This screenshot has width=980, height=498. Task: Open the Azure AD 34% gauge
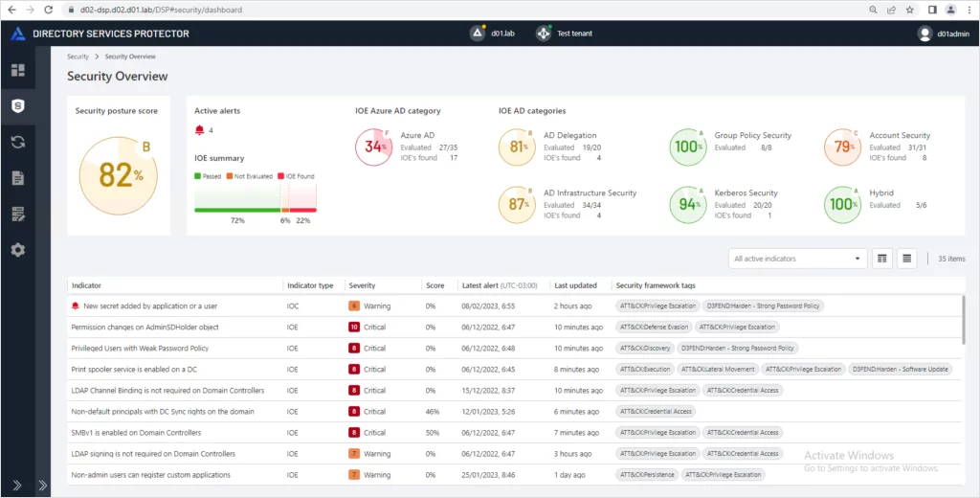374,147
